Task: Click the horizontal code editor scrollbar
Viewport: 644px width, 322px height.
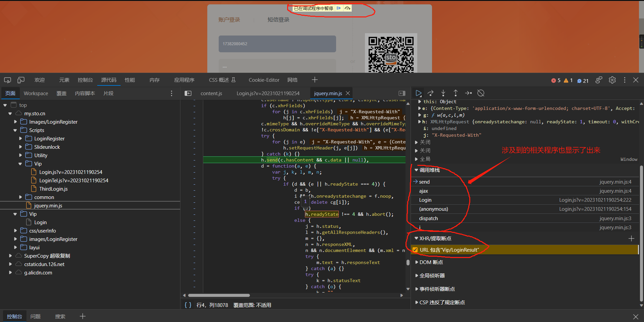Action: pos(219,296)
